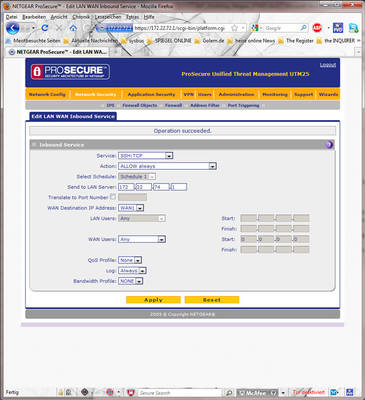Open the WAN Users dropdown
The height and width of the screenshot is (400, 365).
pos(142,239)
